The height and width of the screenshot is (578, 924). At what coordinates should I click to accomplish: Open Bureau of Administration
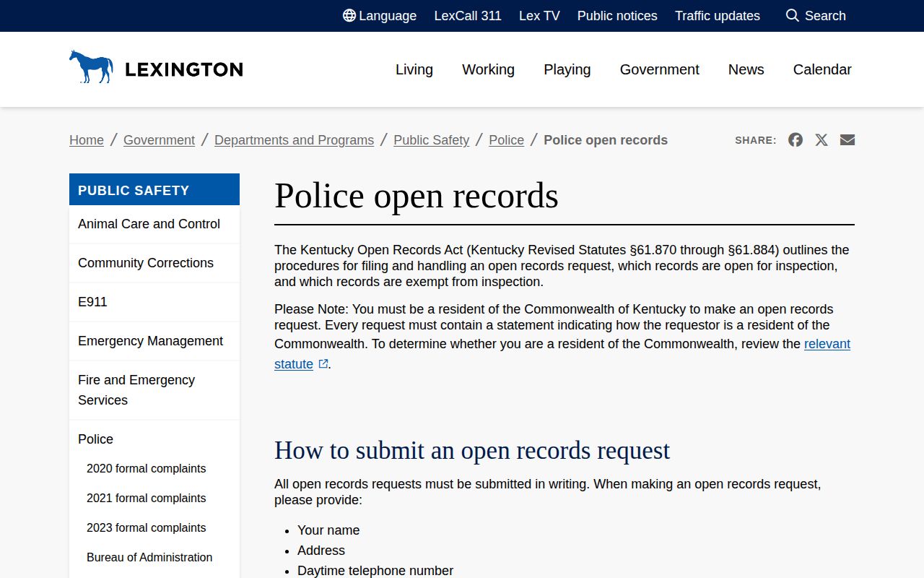point(149,558)
